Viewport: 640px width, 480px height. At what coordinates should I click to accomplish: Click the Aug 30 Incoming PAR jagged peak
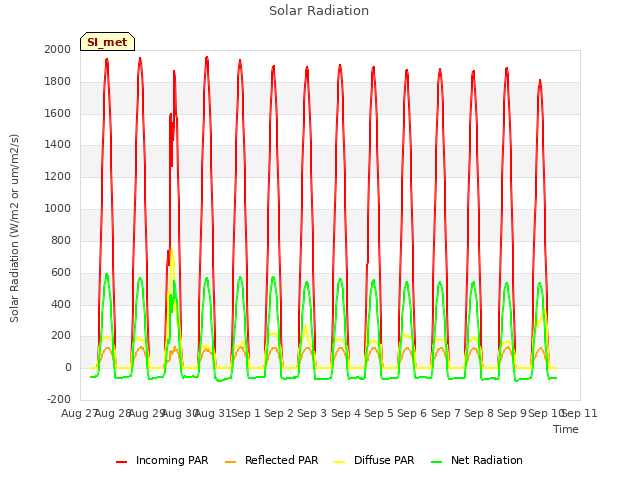coord(174,72)
